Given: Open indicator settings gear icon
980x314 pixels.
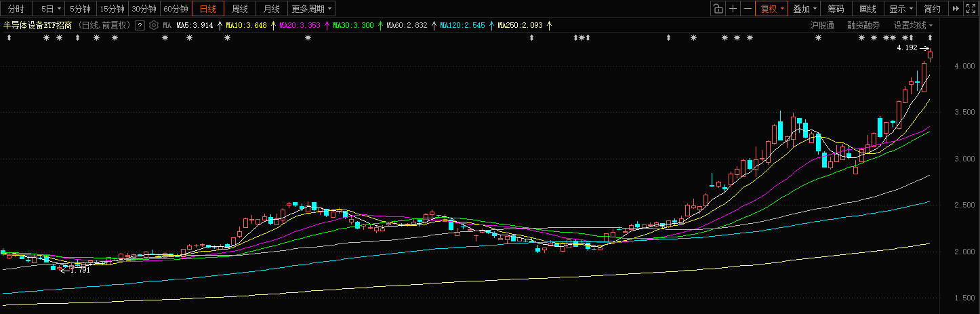Looking at the screenshot, I should click(x=154, y=25).
